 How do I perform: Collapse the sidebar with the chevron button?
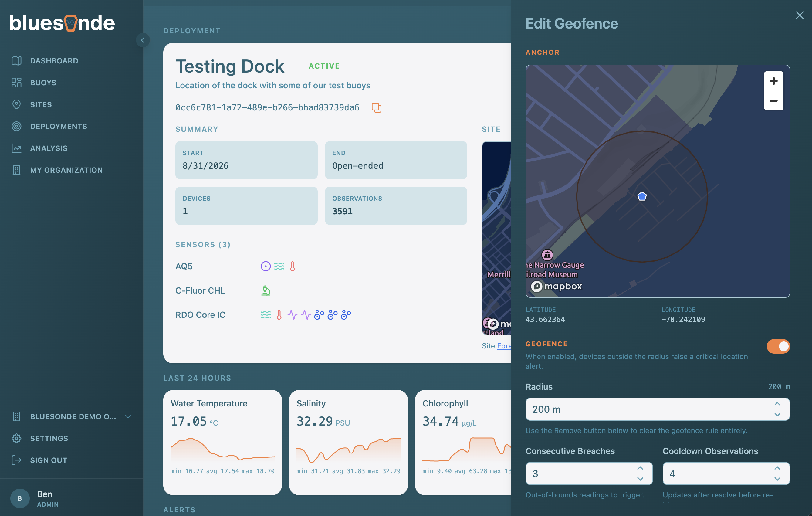pos(143,40)
